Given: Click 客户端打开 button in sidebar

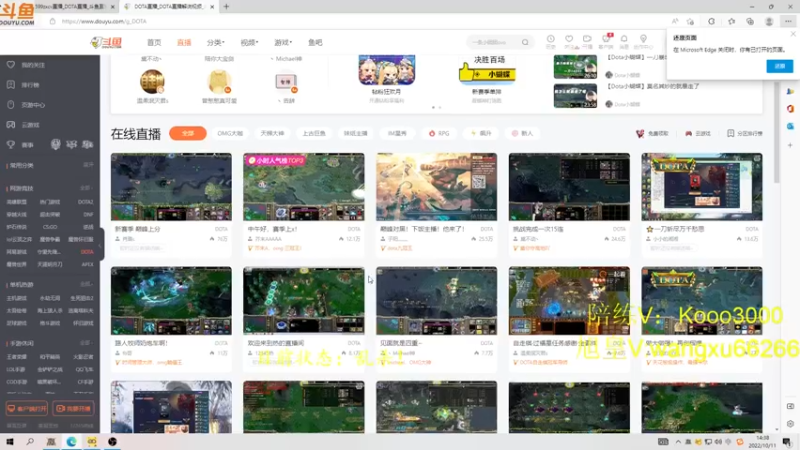Looking at the screenshot, I should (x=27, y=409).
